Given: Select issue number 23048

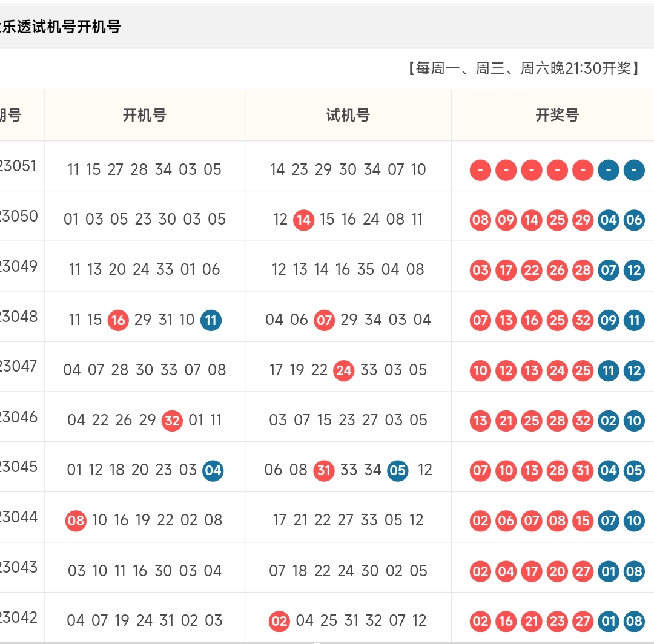Looking at the screenshot, I should point(19,317).
